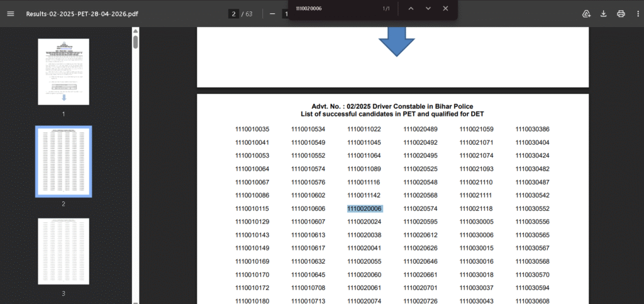Toggle the sidebar hamburger menu
The width and height of the screenshot is (644, 304).
click(11, 14)
